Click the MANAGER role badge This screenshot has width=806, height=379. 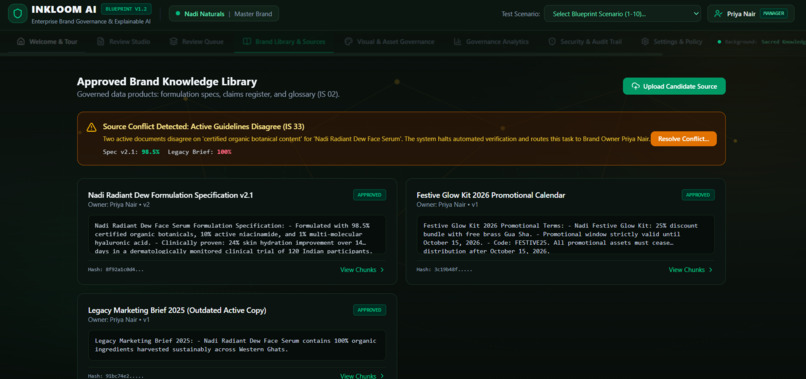(773, 14)
